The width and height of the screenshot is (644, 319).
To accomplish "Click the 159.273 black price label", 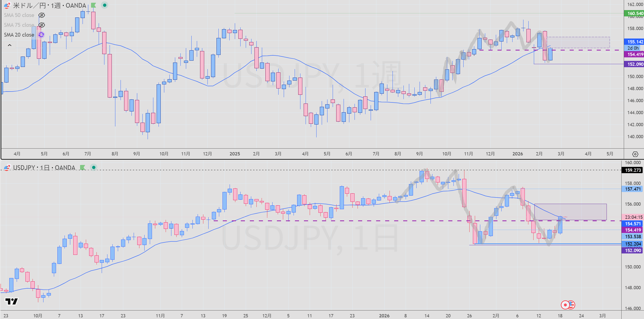I will click(x=633, y=170).
